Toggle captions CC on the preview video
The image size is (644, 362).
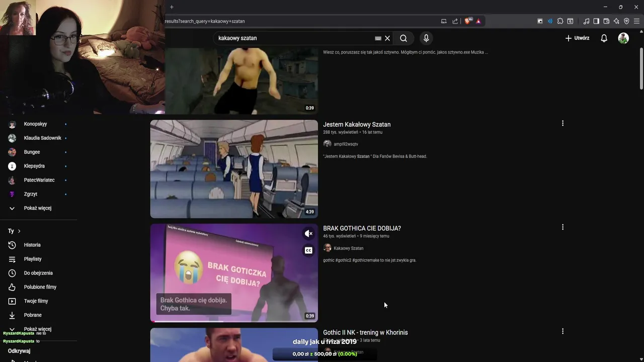(x=308, y=250)
